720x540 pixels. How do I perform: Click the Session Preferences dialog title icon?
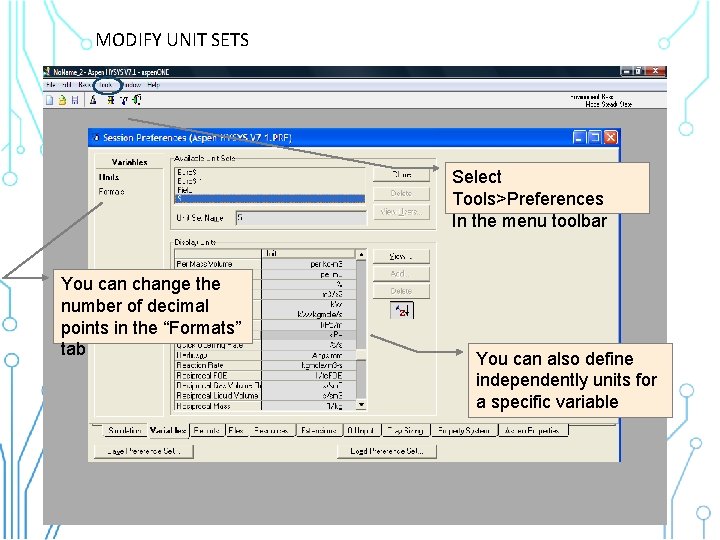coord(96,138)
